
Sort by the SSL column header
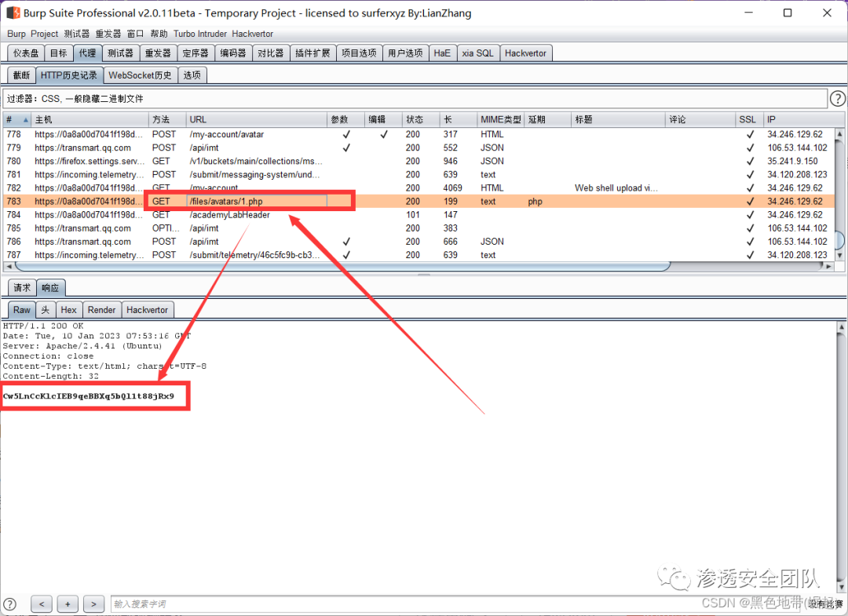click(749, 119)
